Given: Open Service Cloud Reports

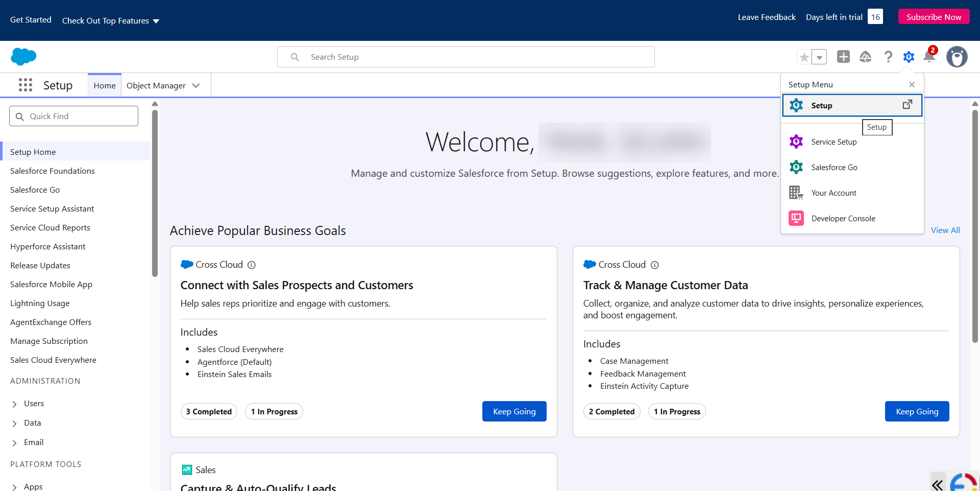Looking at the screenshot, I should 50,227.
